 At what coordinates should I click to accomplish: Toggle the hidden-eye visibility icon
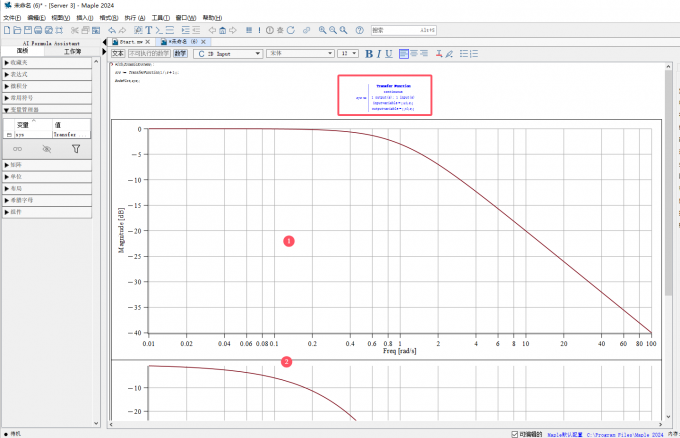coord(46,148)
